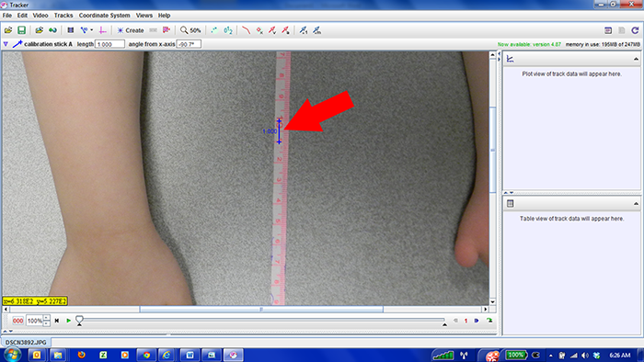Click the horizontal scrollbar of the video view

coord(261,310)
